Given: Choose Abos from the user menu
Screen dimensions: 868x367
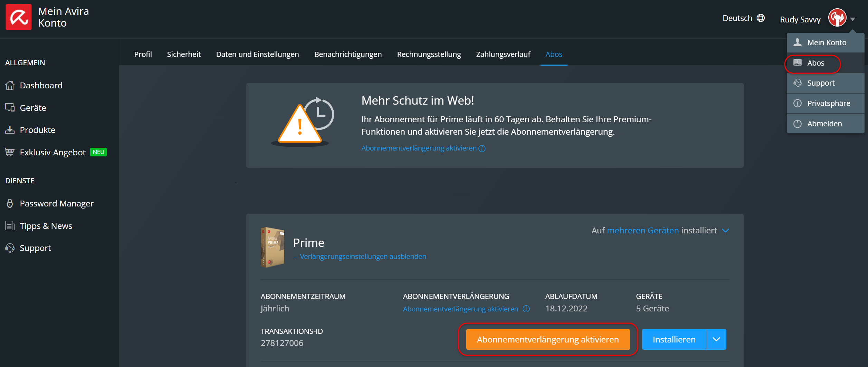Looking at the screenshot, I should coord(826,63).
